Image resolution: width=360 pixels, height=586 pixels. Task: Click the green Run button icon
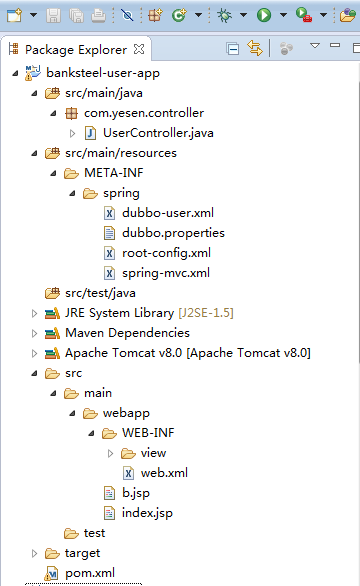(x=264, y=15)
